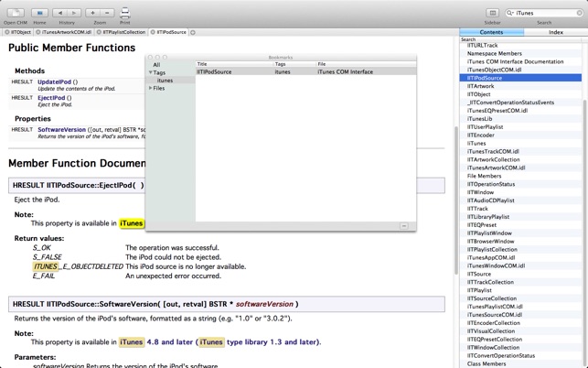
Task: Switch to the Index tab
Action: coord(555,32)
